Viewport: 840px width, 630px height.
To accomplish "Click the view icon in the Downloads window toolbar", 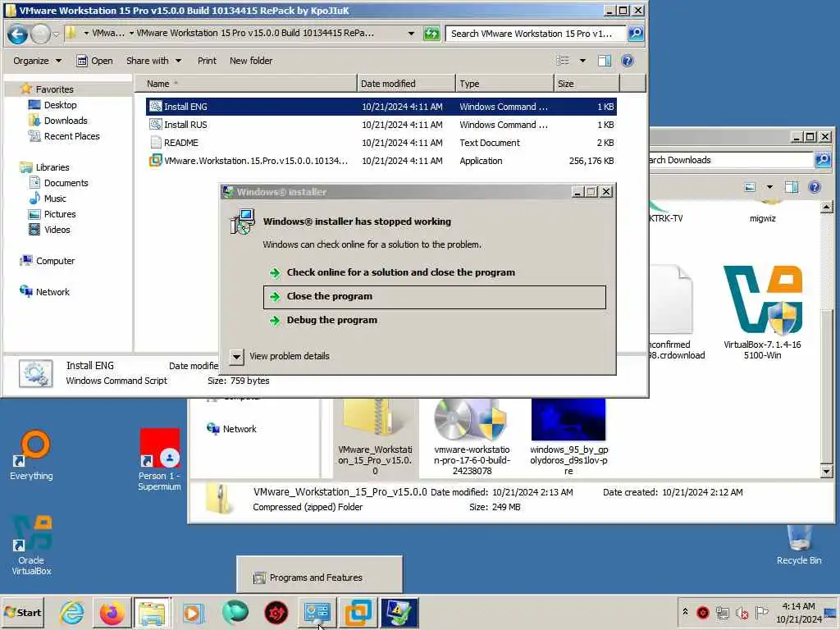I will pyautogui.click(x=750, y=187).
